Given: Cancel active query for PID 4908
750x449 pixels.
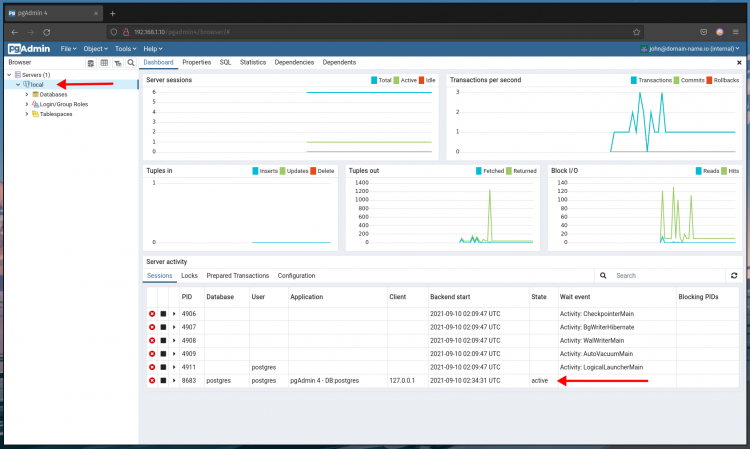Looking at the screenshot, I should (x=163, y=340).
